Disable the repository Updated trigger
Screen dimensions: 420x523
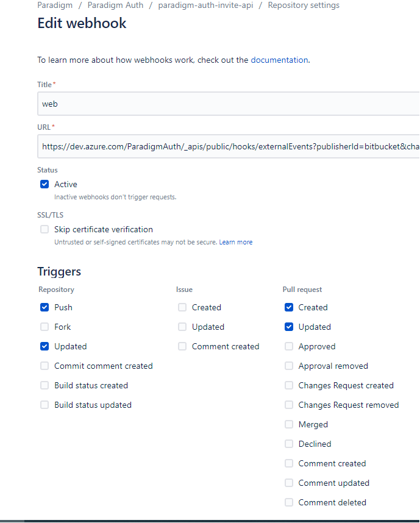pos(44,346)
